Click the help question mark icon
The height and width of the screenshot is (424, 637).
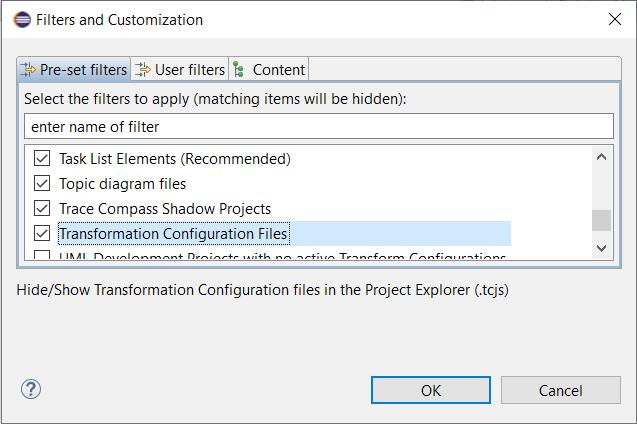tap(31, 389)
